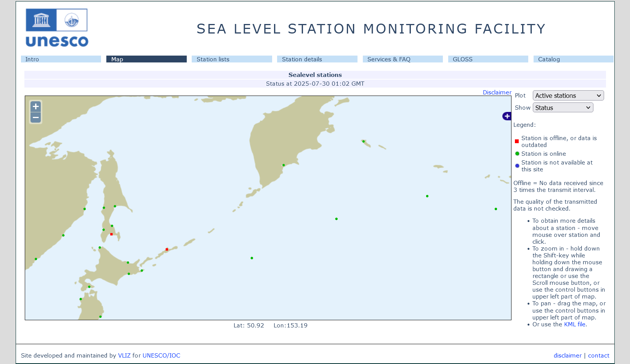Click the footer disclaimer link
The height and width of the screenshot is (364, 630).
pyautogui.click(x=567, y=356)
